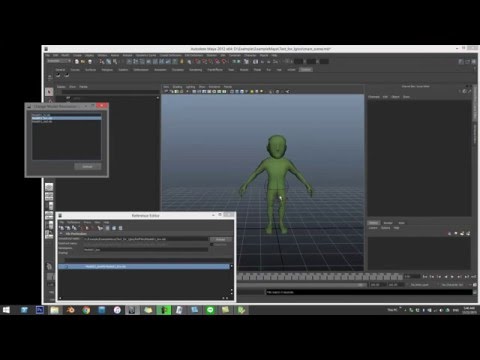Go to start of playback range
This screenshot has height=360, width=480.
(425, 277)
